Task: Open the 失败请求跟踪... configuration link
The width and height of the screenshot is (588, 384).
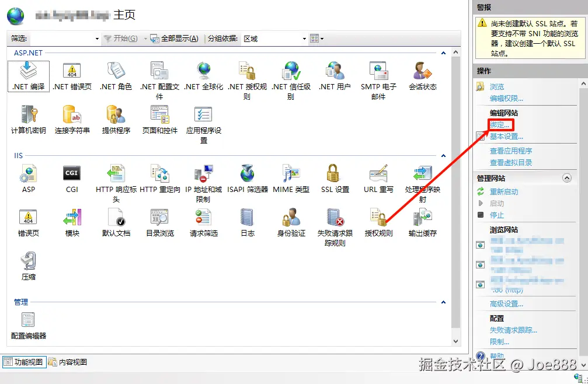Action: (x=513, y=330)
